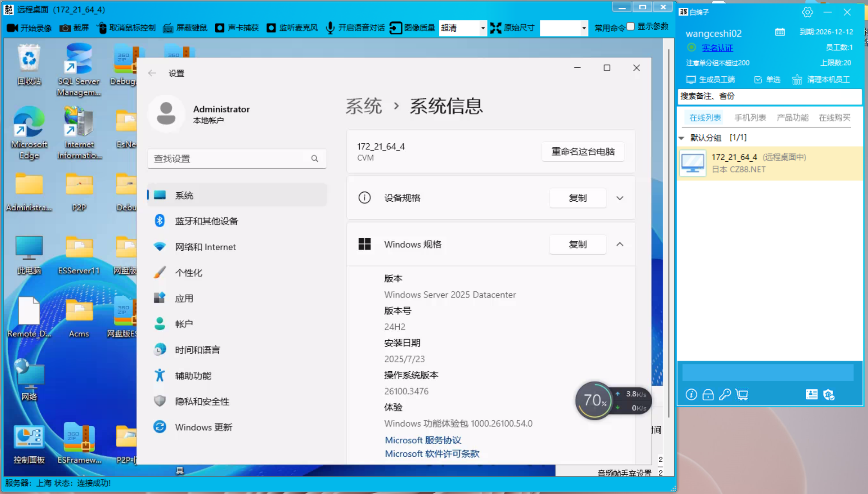The width and height of the screenshot is (868, 494).
Task: Click the screenshot camera icon in toolbar
Action: point(65,28)
